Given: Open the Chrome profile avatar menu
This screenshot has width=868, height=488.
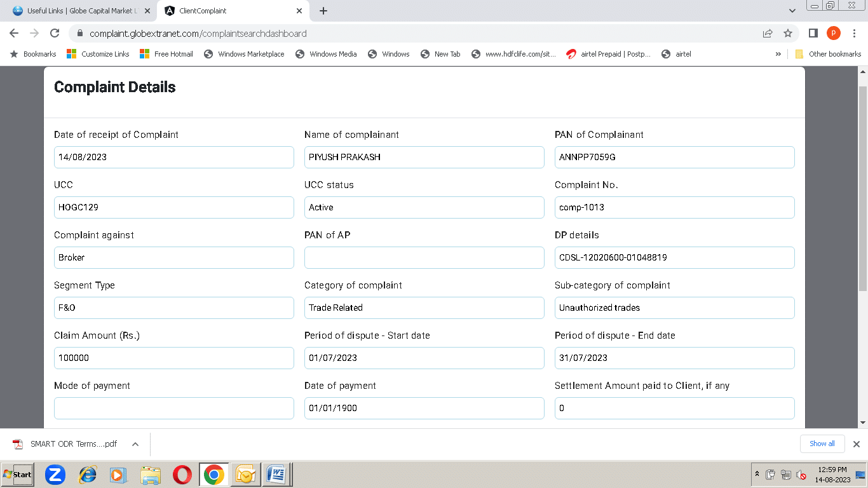Looking at the screenshot, I should 834,33.
